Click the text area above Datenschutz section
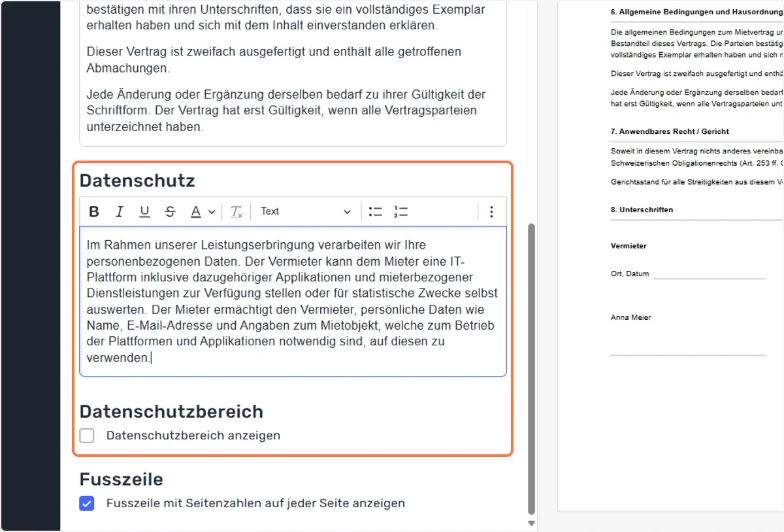 [293, 73]
